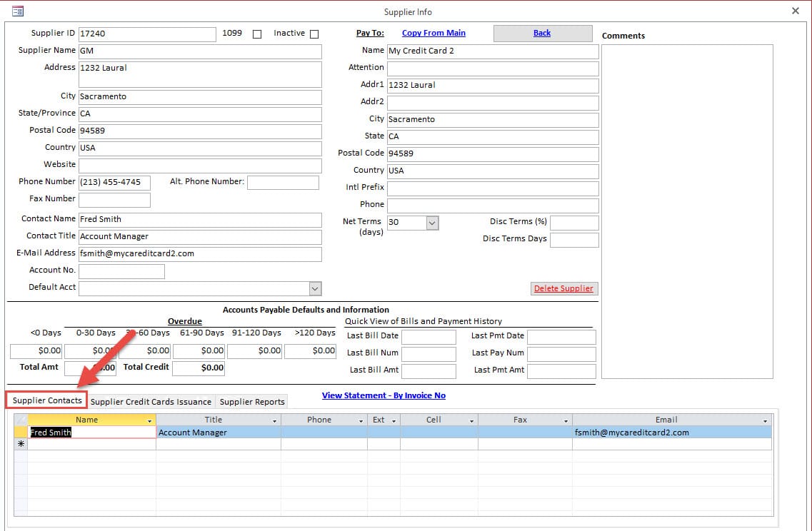Open the Email column filter arrow
812x531 pixels.
765,421
